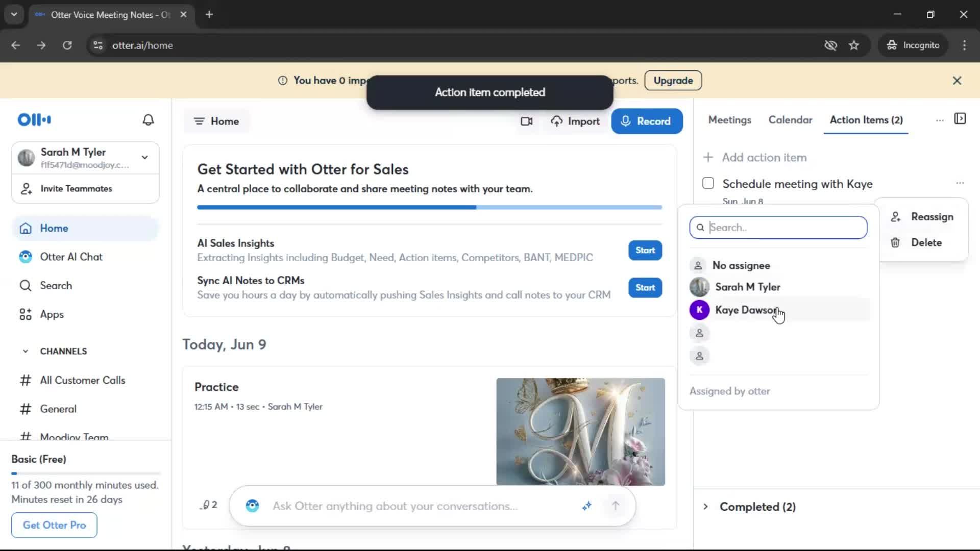980x551 pixels.
Task: Reload the page with the refresh icon
Action: point(67,45)
